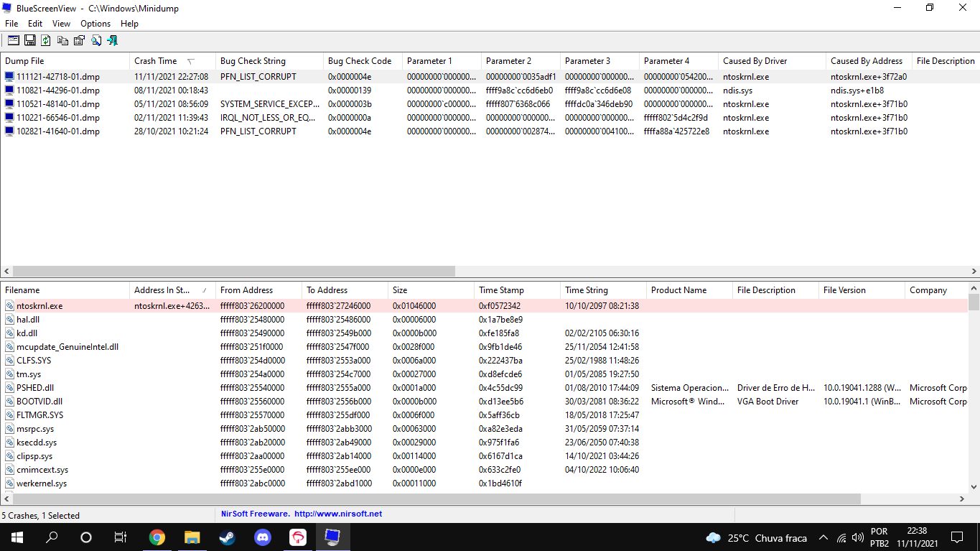Select the clipsp.sys row
The image size is (980, 551).
tap(485, 456)
